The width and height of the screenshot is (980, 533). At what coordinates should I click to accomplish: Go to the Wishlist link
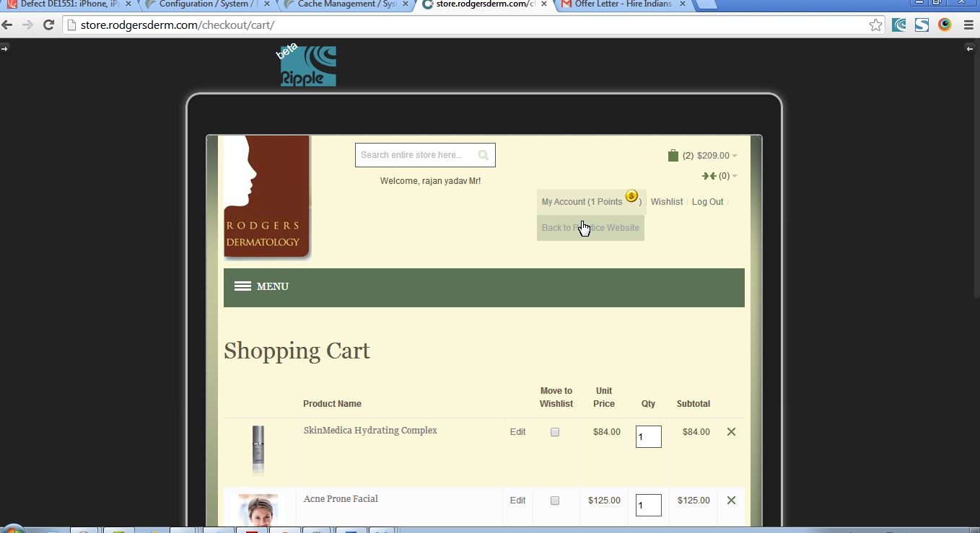click(667, 202)
